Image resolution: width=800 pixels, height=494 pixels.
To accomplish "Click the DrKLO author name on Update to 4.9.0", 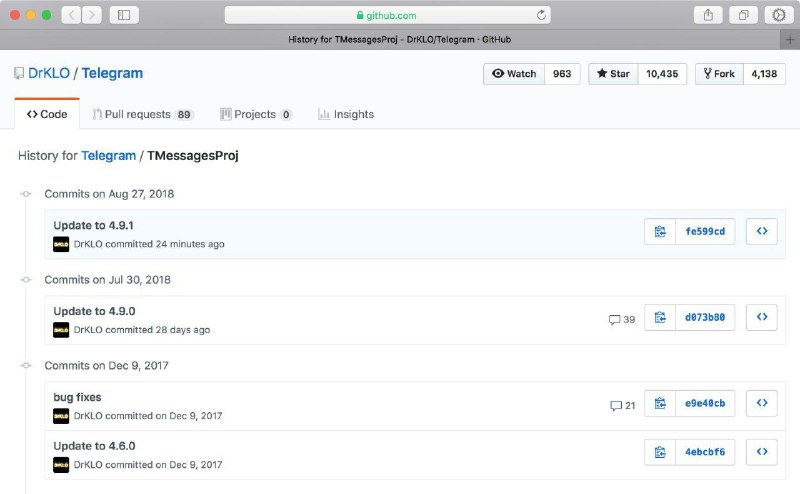I will pos(88,330).
